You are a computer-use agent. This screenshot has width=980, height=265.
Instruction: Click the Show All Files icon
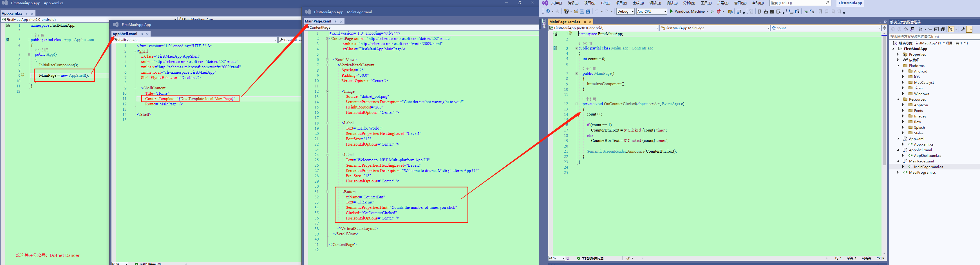tap(943, 29)
